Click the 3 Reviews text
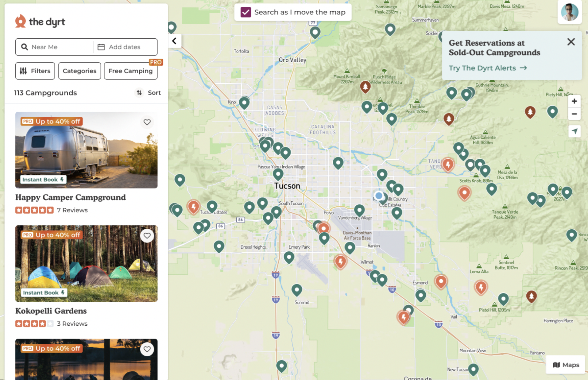 click(72, 324)
